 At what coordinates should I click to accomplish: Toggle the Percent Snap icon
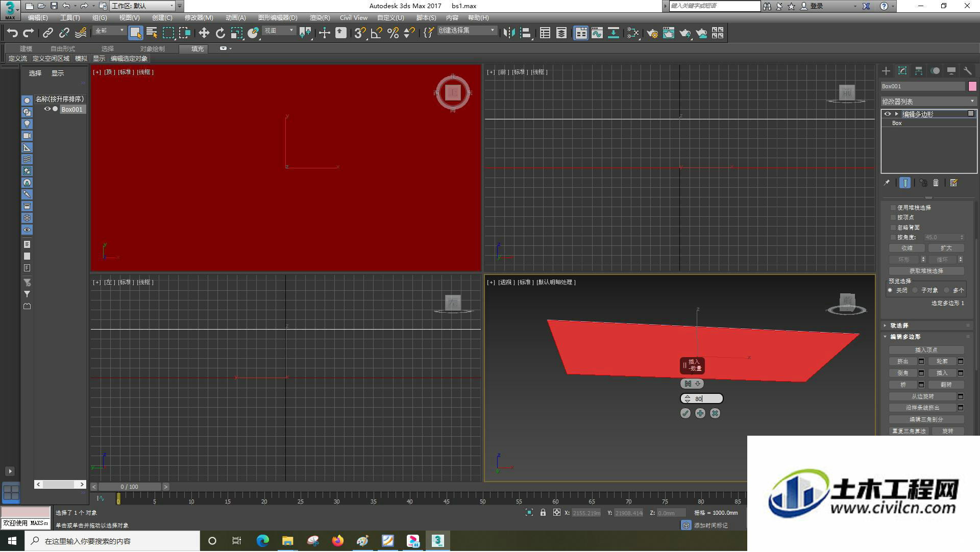(393, 33)
